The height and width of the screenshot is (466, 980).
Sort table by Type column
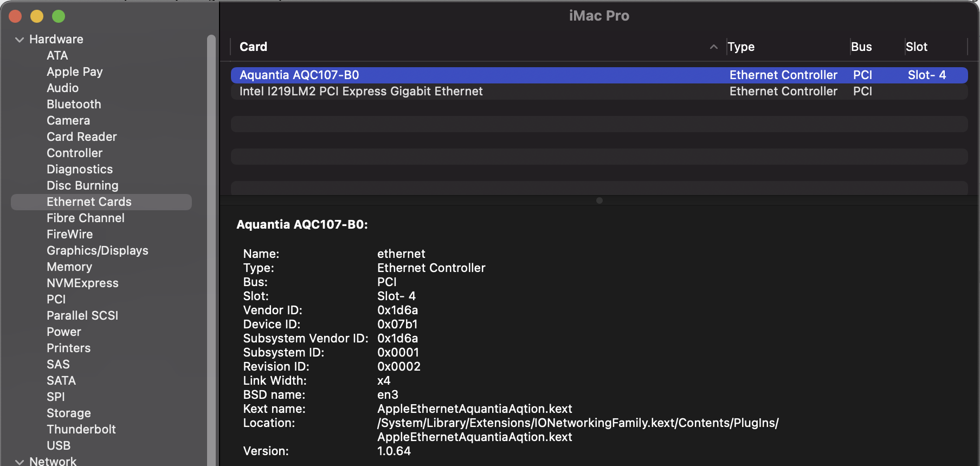[x=741, y=47]
